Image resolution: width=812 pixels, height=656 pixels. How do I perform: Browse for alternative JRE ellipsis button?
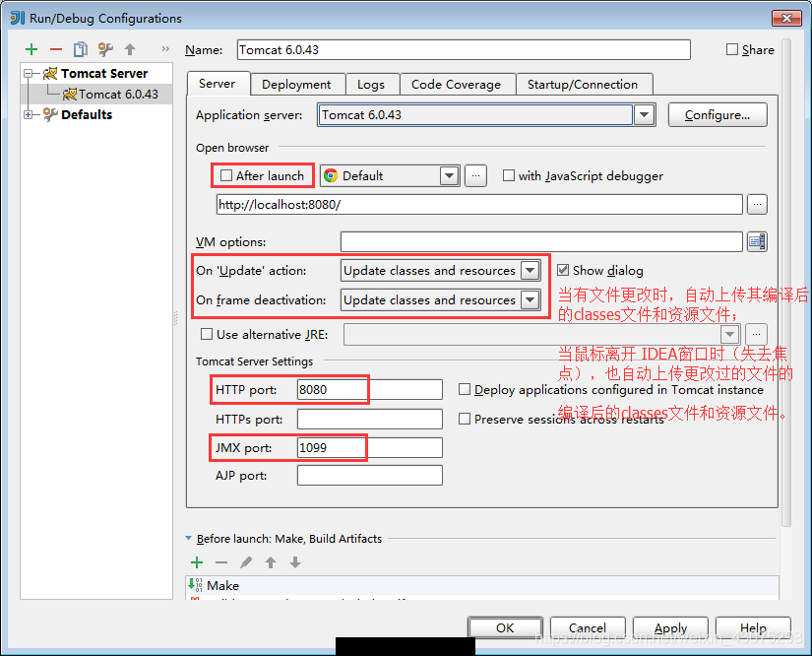757,334
